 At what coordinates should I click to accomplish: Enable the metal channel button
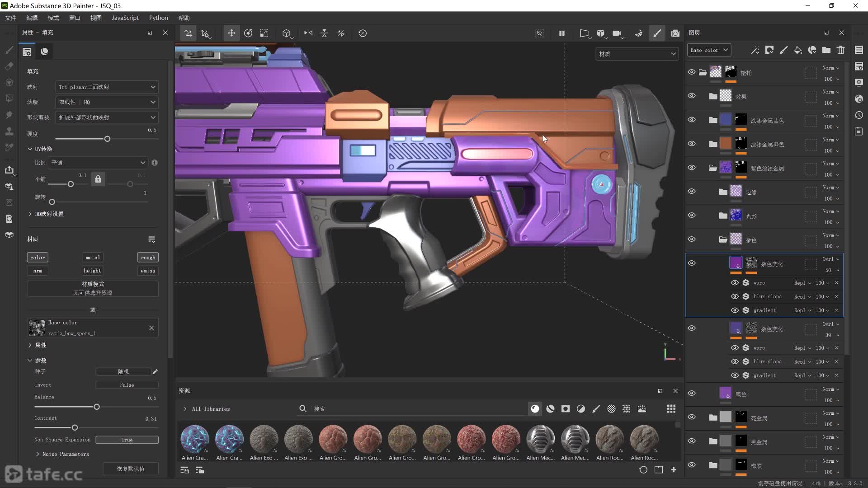click(x=93, y=258)
